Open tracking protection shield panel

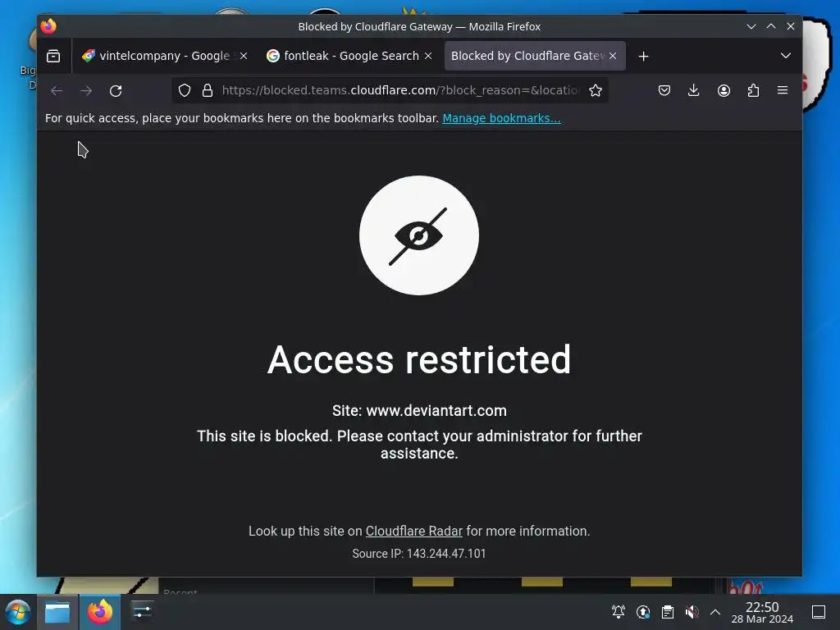click(185, 90)
